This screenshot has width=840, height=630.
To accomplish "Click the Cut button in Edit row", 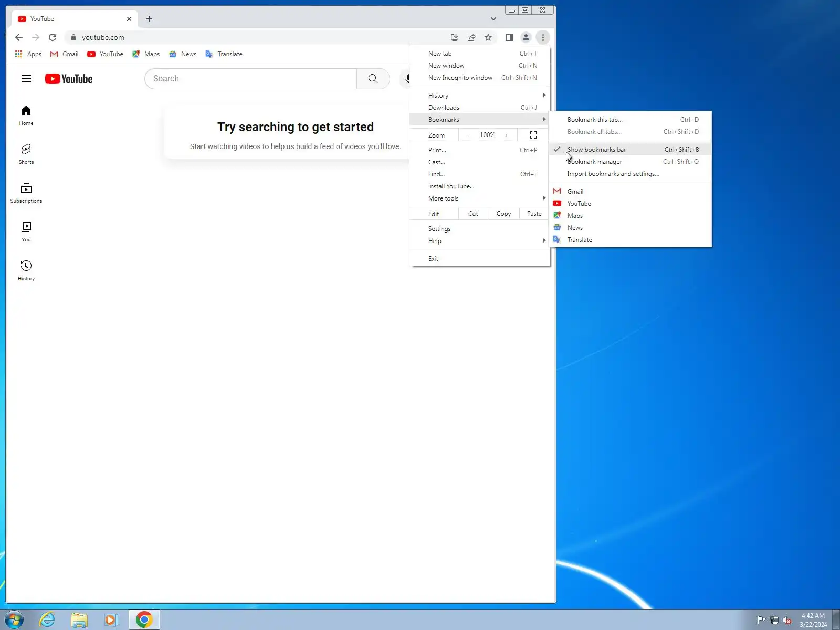I will [x=473, y=214].
